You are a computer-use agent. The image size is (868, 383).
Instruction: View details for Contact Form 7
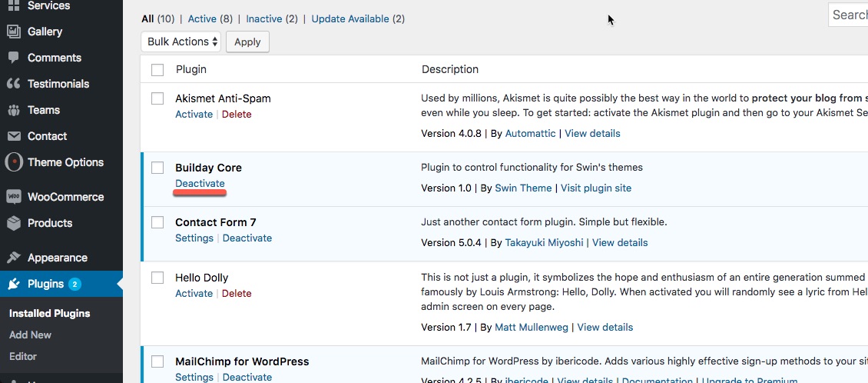(x=620, y=242)
